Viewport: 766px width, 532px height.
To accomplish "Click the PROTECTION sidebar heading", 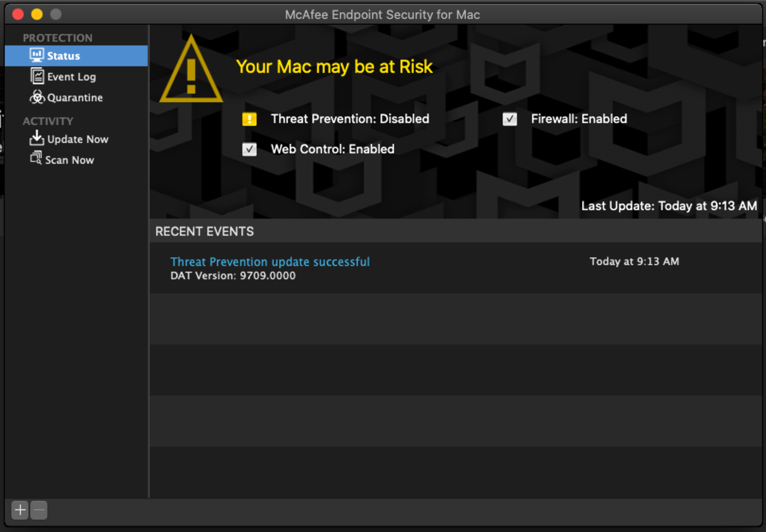I will [58, 38].
